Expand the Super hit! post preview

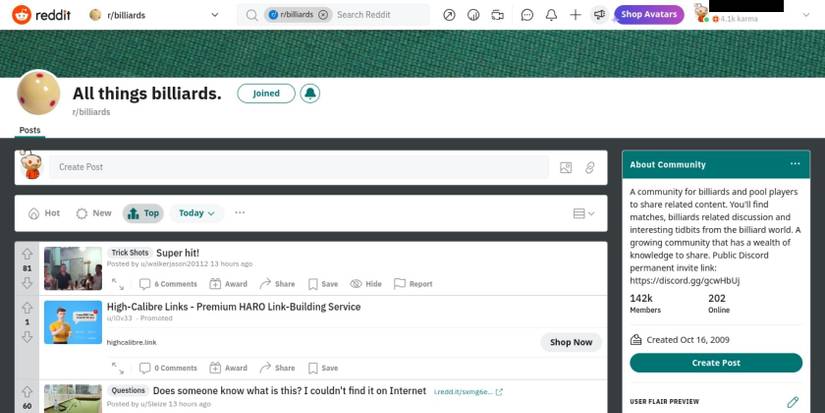[118, 284]
